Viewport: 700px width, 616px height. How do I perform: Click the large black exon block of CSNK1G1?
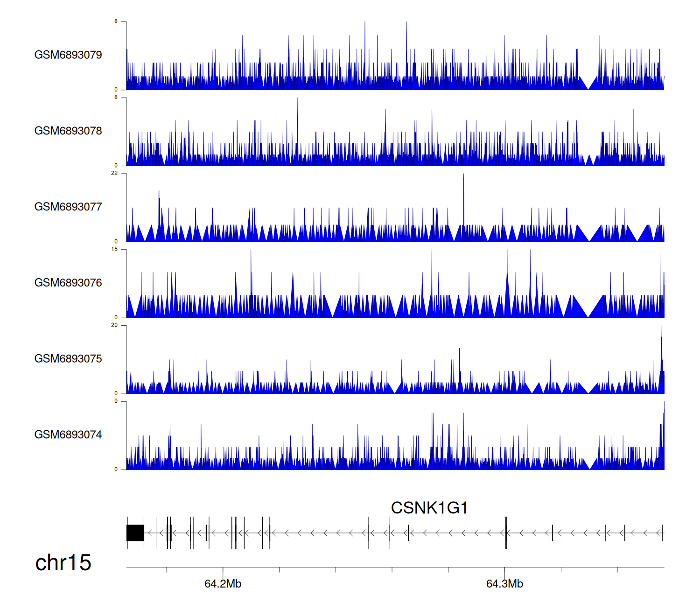(x=135, y=533)
